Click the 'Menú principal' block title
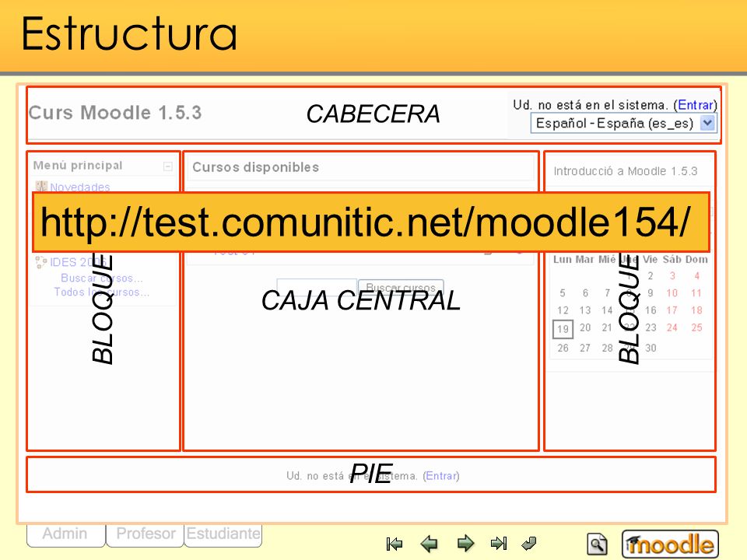 pyautogui.click(x=78, y=165)
